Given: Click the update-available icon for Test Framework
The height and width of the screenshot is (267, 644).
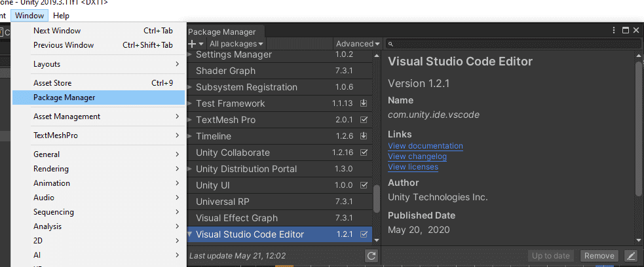Looking at the screenshot, I should (x=364, y=103).
